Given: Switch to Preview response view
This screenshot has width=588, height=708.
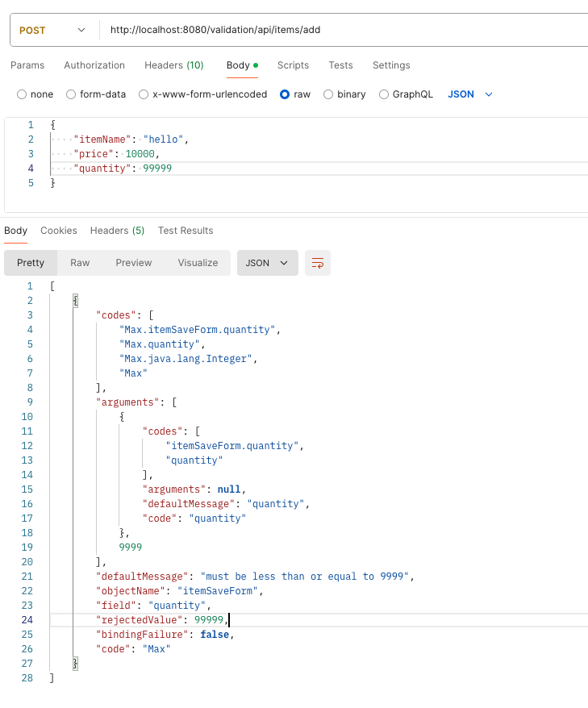Looking at the screenshot, I should 134,263.
